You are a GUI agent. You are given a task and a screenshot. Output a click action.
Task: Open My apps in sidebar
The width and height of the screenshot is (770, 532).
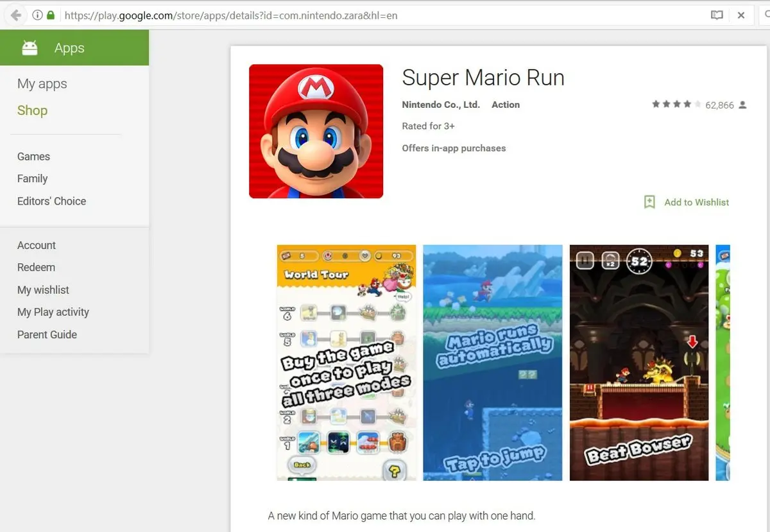(x=42, y=84)
